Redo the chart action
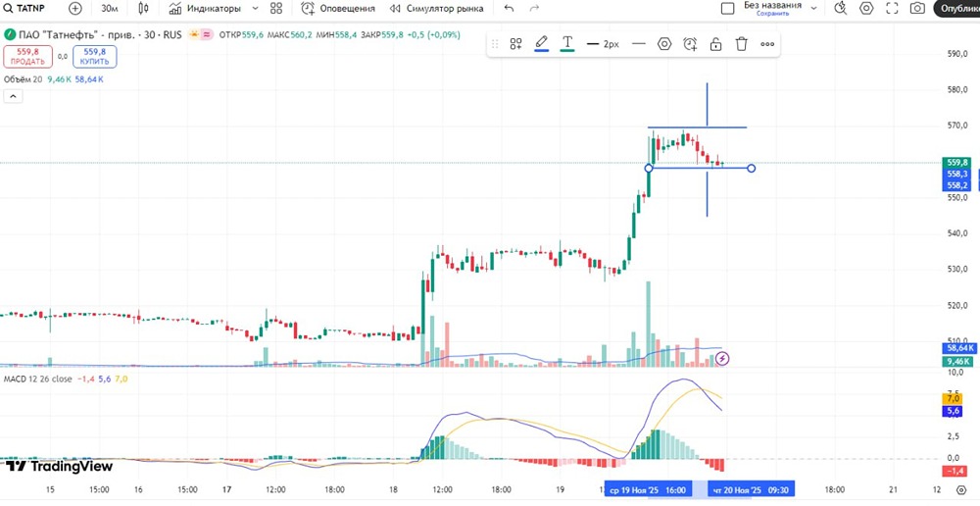Image resolution: width=980 pixels, height=506 pixels. coord(534,8)
